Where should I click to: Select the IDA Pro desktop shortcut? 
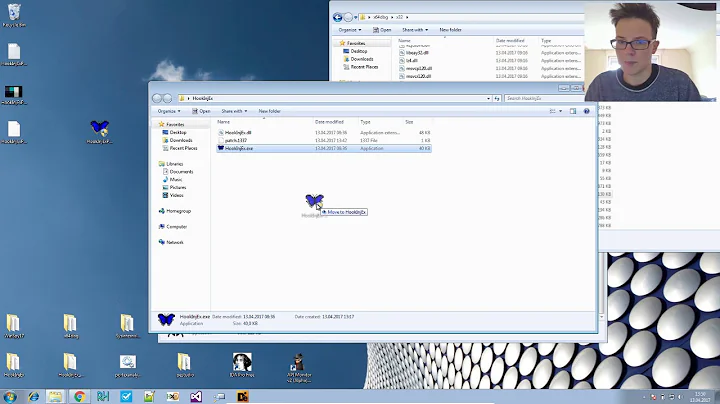pyautogui.click(x=242, y=365)
